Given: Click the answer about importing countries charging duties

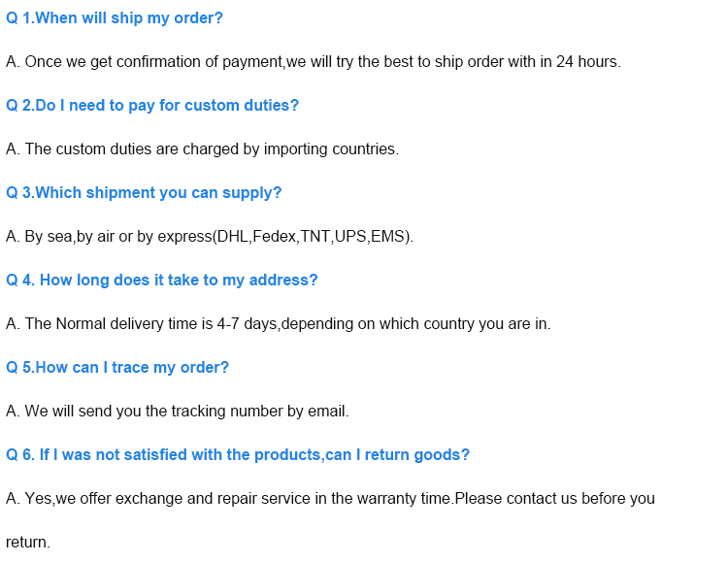Looking at the screenshot, I should tap(202, 149).
